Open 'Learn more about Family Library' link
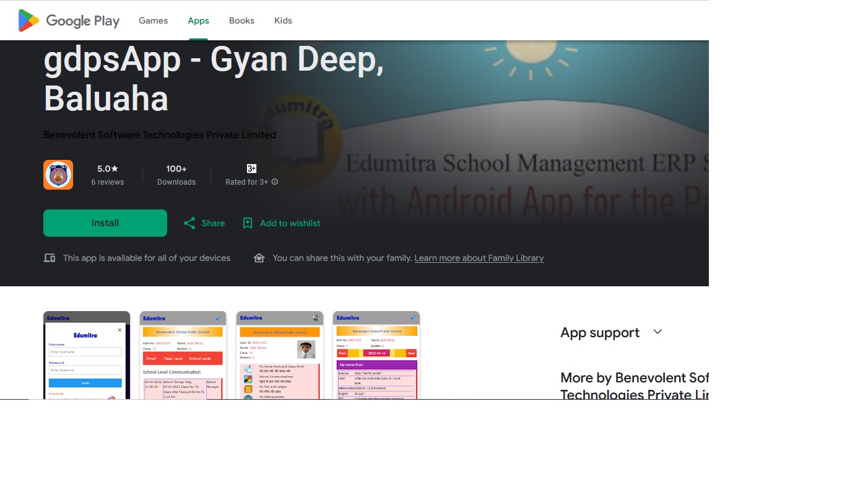The height and width of the screenshot is (497, 868). point(479,258)
